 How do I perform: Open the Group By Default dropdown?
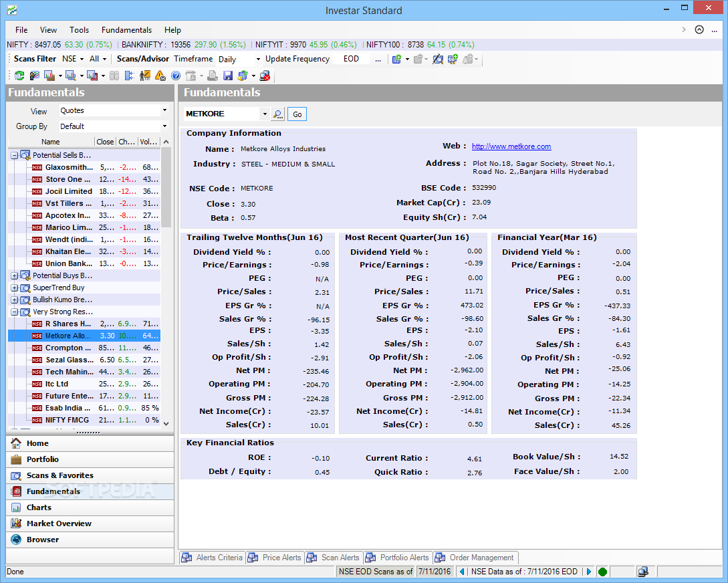pyautogui.click(x=113, y=126)
